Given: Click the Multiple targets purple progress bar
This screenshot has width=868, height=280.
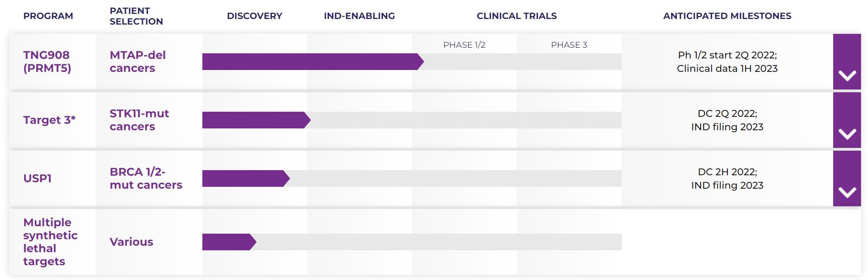Looking at the screenshot, I should pyautogui.click(x=228, y=242).
